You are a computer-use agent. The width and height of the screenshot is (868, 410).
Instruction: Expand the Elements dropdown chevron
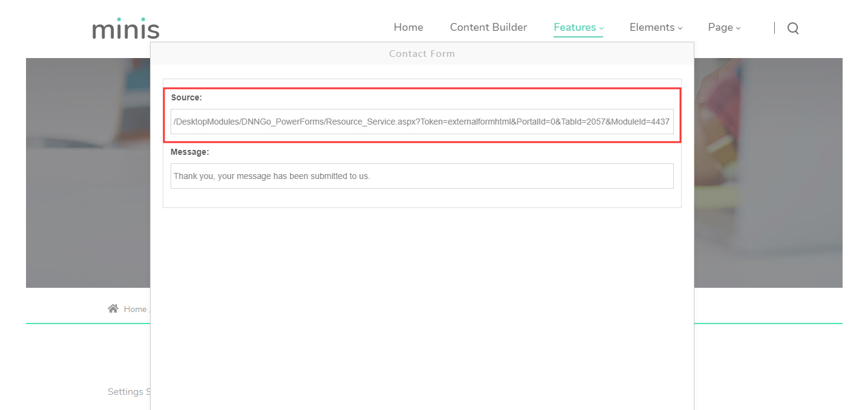(x=680, y=28)
